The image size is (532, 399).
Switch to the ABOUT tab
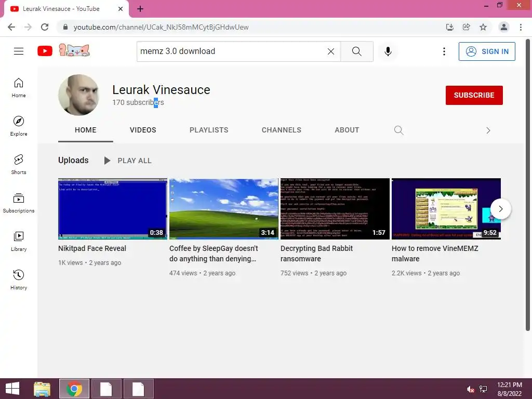tap(347, 130)
